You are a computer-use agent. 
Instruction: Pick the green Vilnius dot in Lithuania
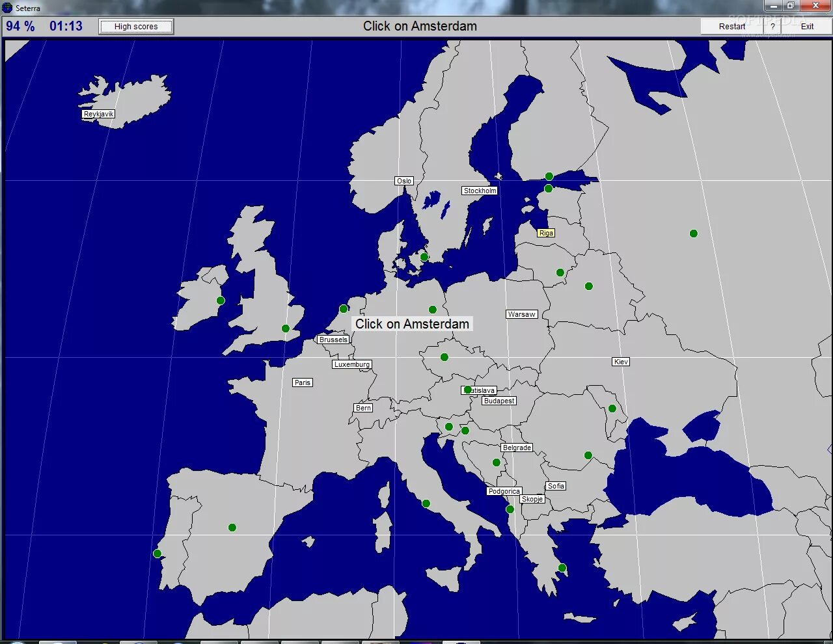pos(560,273)
